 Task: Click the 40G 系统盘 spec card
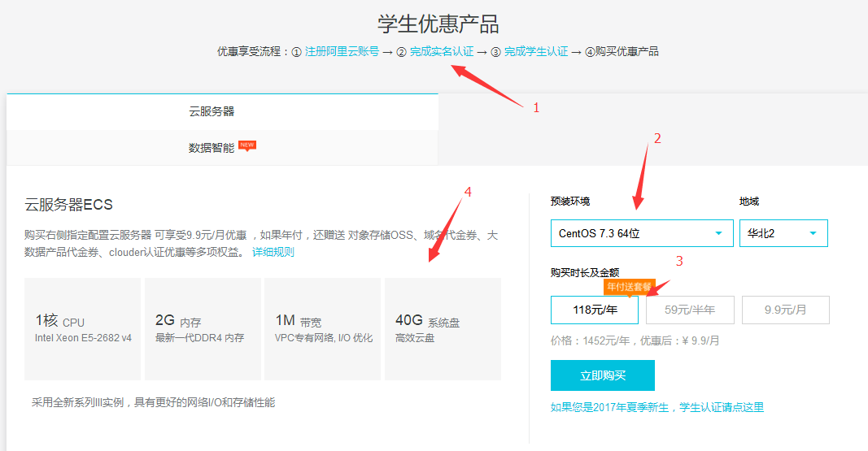click(x=443, y=329)
